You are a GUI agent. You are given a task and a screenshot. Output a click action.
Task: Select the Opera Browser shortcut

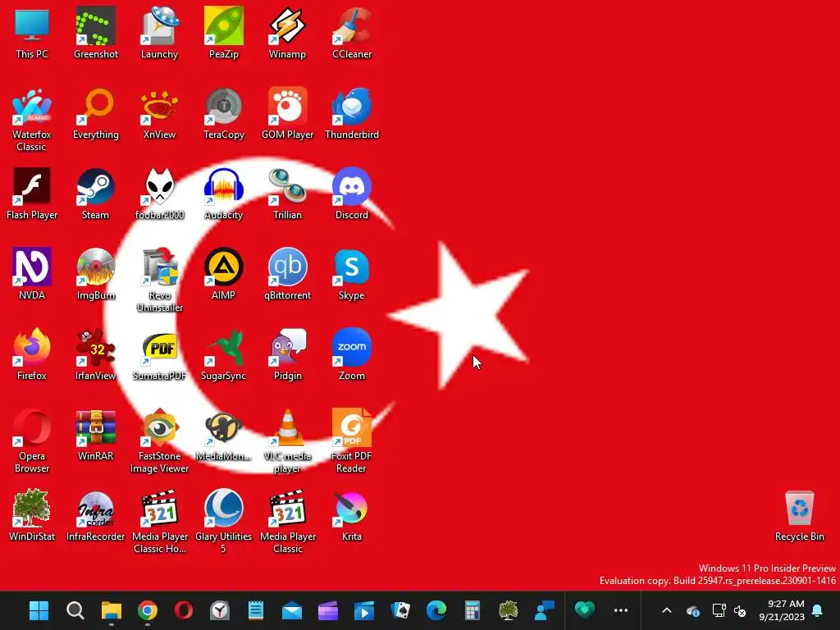pyautogui.click(x=32, y=441)
